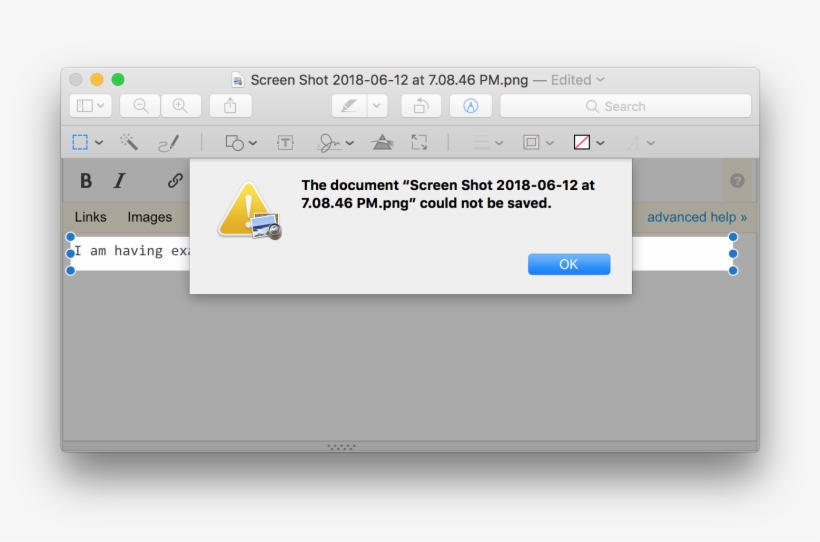The height and width of the screenshot is (542, 820).
Task: Click the OK button in the dialog
Action: [x=568, y=264]
